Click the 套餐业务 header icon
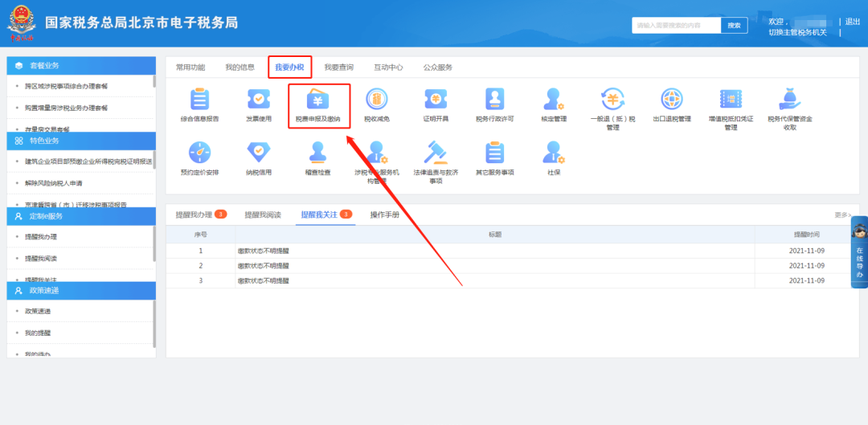The width and height of the screenshot is (868, 425). 18,66
